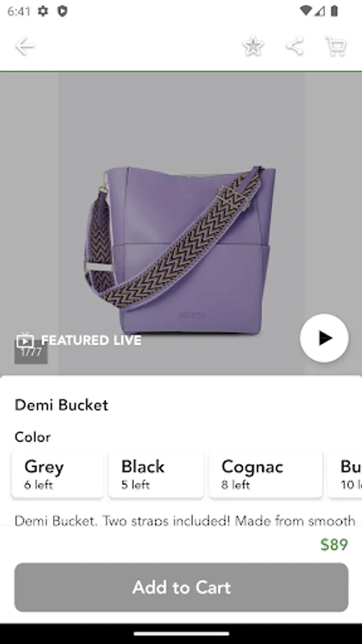Pick the partially visible Bu color option
362x644 pixels.
click(345, 474)
